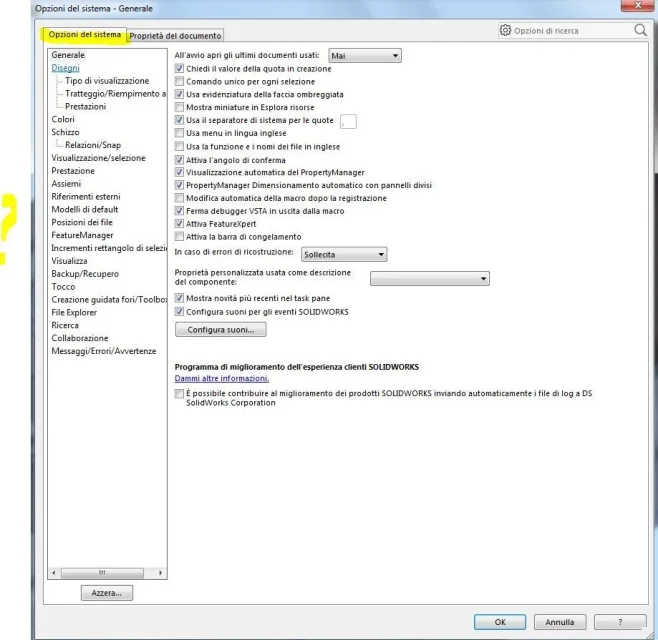Select Assiemi in the options tree
The image size is (658, 640).
click(66, 183)
